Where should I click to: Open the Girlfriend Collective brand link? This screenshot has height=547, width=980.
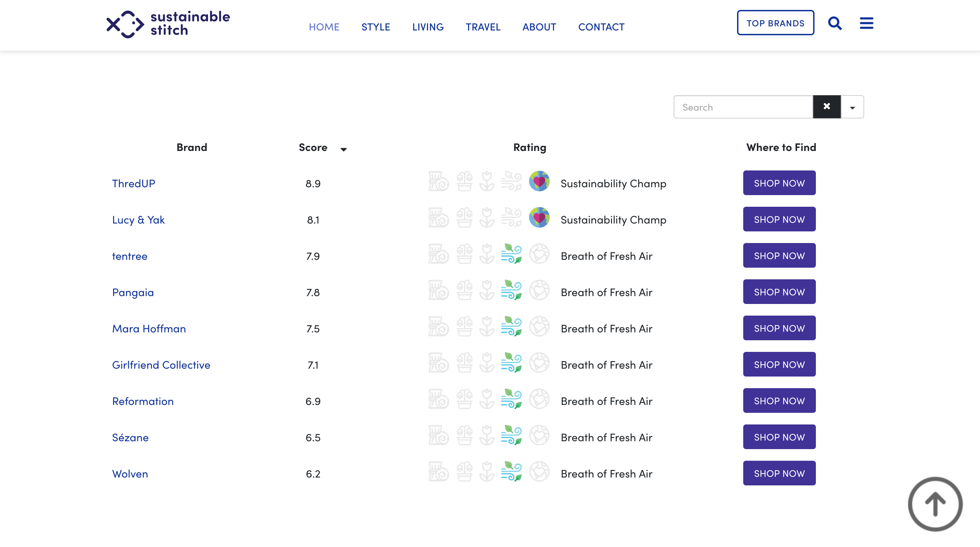tap(161, 365)
